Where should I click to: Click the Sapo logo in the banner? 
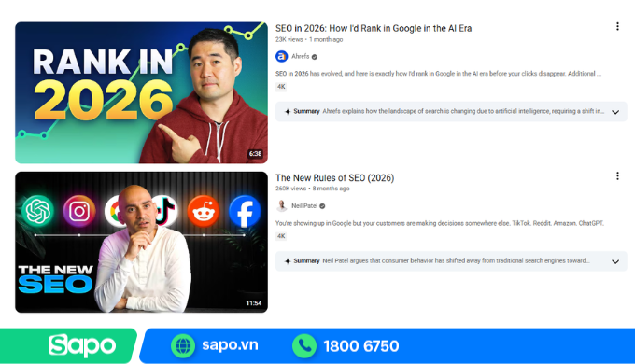pos(82,345)
